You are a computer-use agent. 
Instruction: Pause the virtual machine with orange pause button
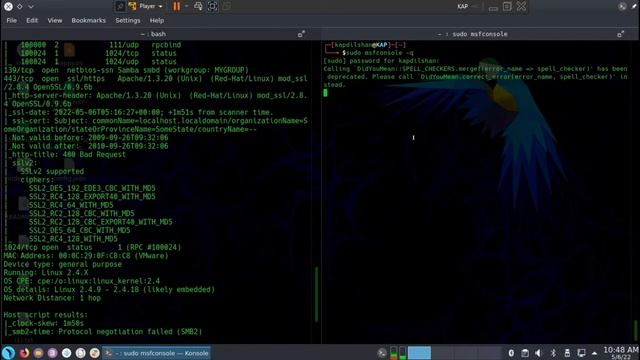(x=176, y=6)
